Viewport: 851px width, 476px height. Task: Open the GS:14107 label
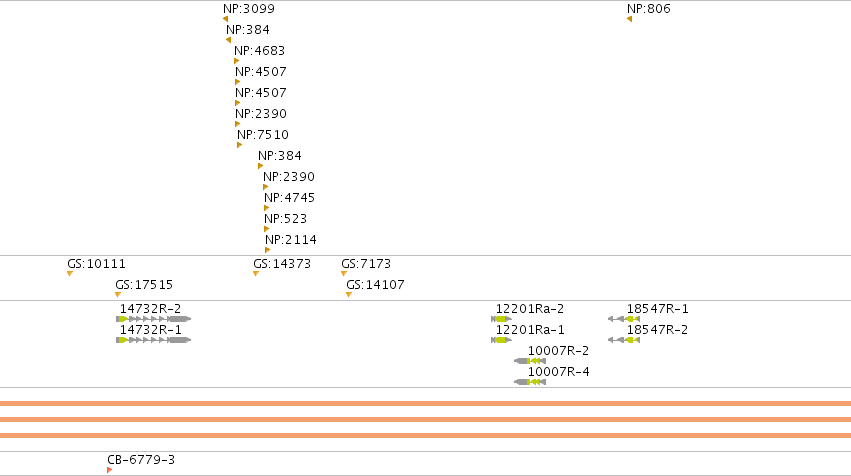pos(376,285)
